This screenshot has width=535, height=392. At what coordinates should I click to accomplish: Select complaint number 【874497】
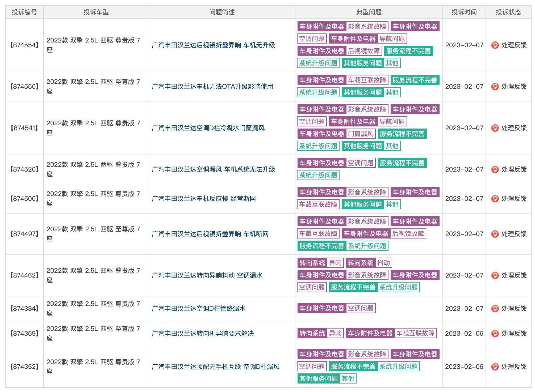click(24, 234)
